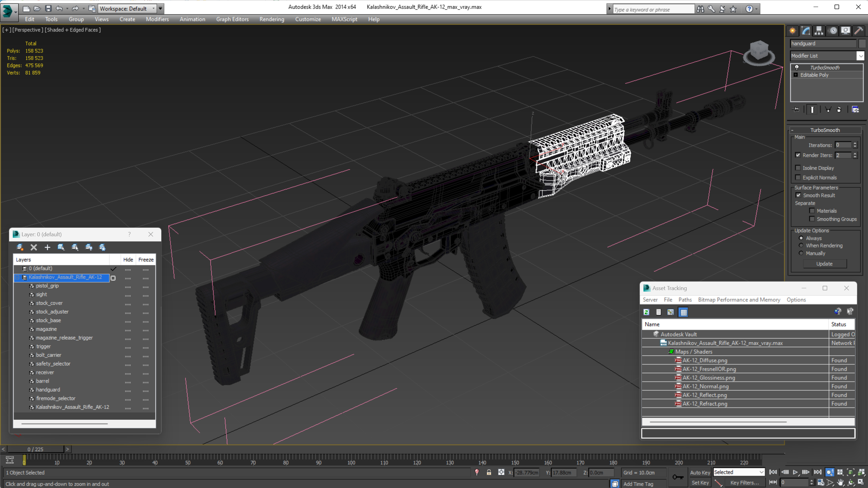
Task: Click Refresh icon in Asset Tracking
Action: [646, 312]
